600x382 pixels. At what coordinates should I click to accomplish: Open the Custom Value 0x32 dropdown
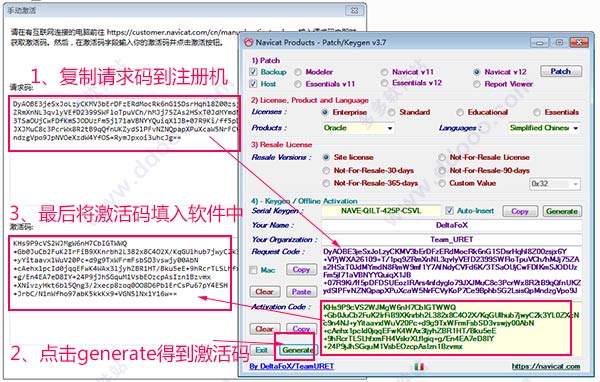click(555, 184)
